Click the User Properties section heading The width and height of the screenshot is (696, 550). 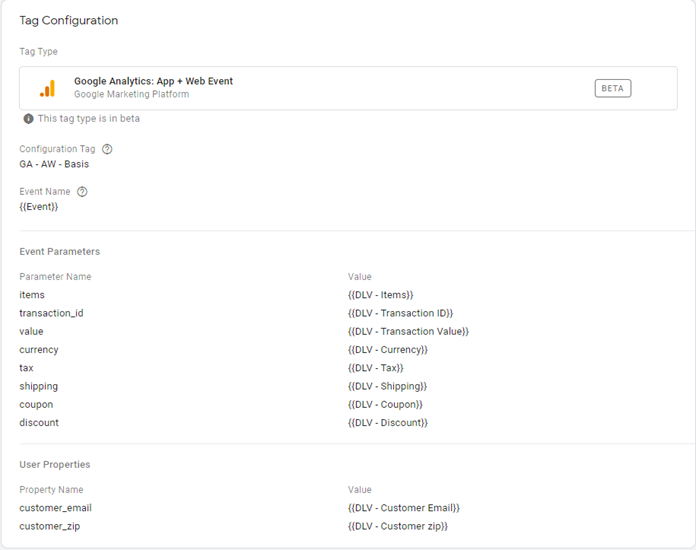click(x=55, y=465)
